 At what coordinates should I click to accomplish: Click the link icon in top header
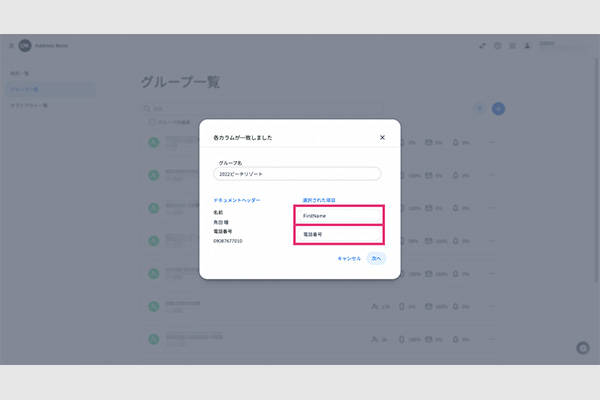[482, 46]
